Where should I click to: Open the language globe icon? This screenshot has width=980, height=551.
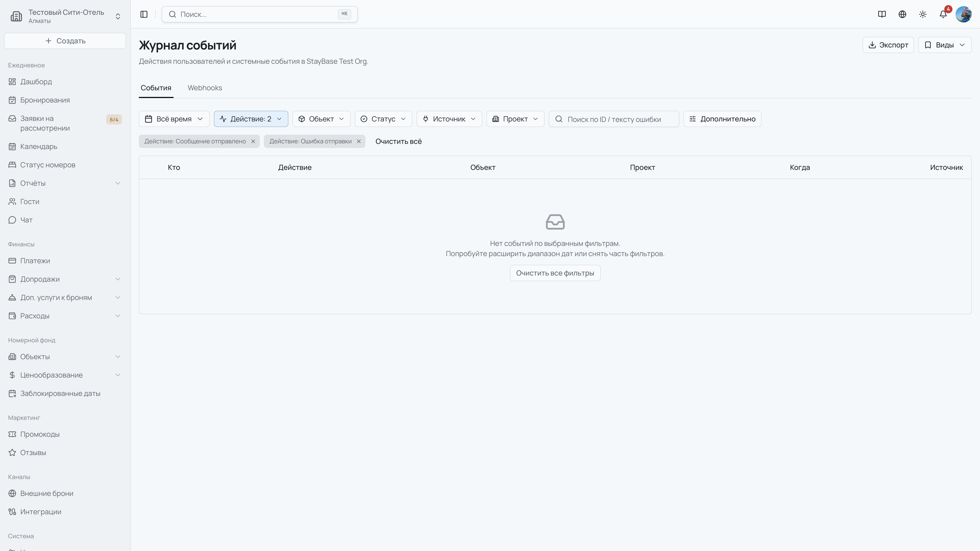tap(902, 15)
